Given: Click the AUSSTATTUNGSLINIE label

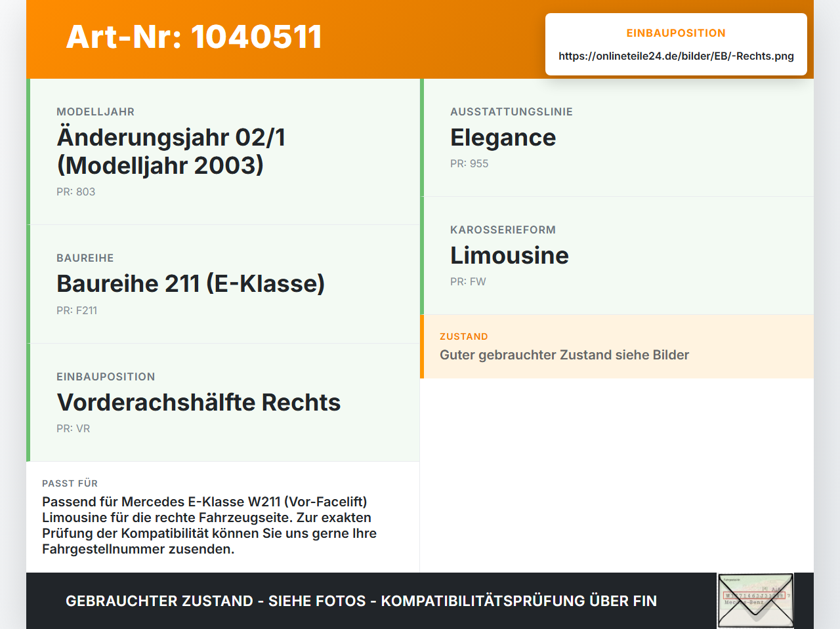Looking at the screenshot, I should [x=511, y=112].
